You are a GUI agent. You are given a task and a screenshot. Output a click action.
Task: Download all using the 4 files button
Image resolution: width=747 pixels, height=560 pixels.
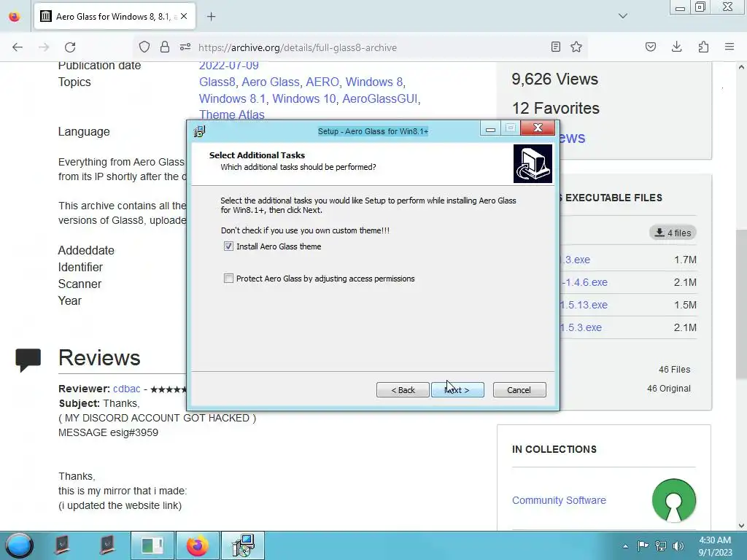673,233
